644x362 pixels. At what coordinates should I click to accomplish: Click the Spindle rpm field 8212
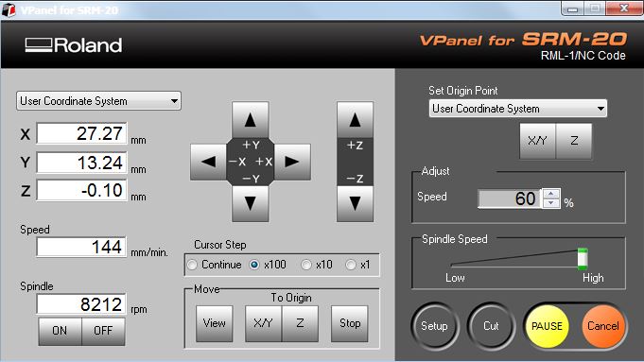click(81, 304)
